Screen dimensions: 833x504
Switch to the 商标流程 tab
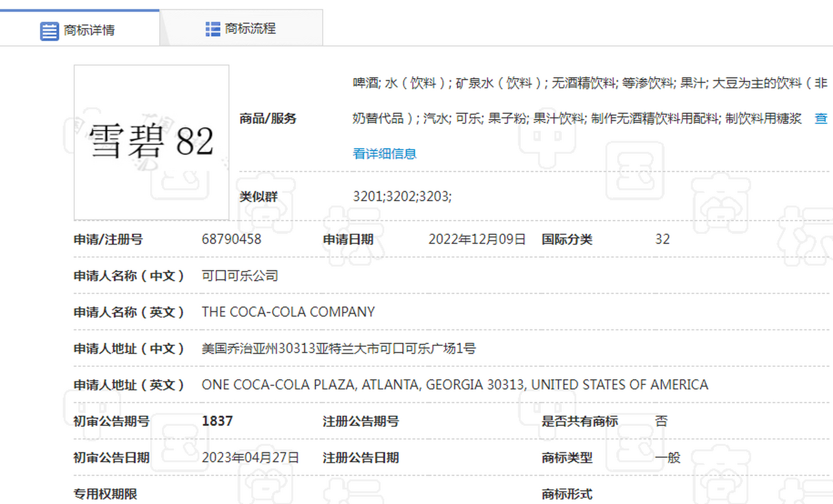pyautogui.click(x=241, y=28)
